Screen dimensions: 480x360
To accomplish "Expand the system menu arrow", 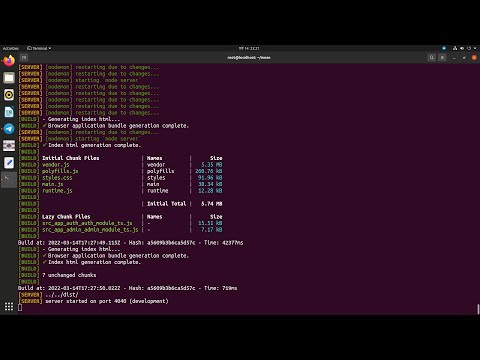I will tap(475, 48).
